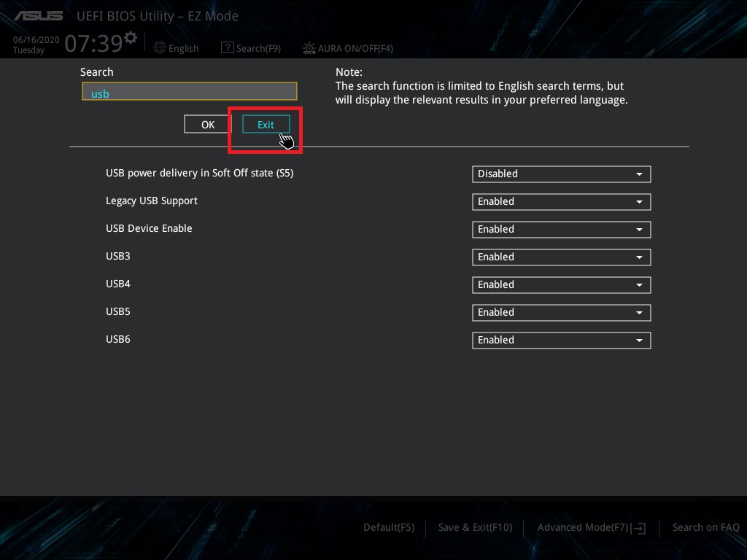Click the settings gear next to the clock
747x560 pixels.
[x=131, y=38]
